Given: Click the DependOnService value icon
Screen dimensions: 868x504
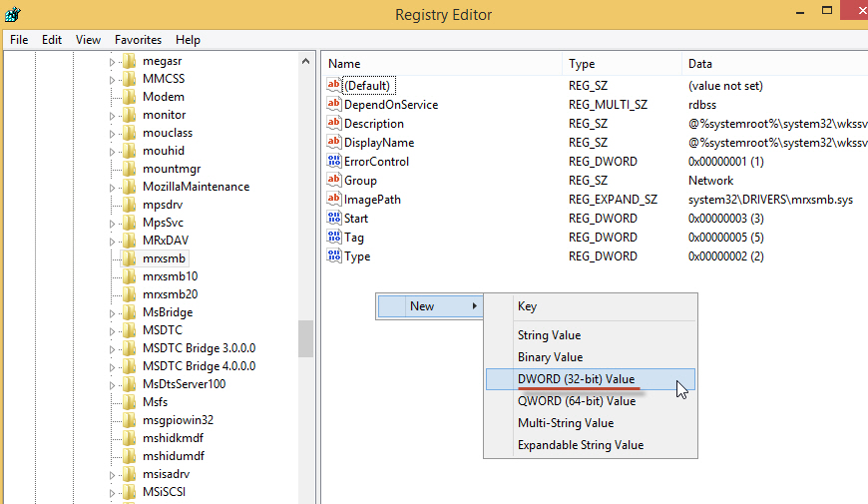Looking at the screenshot, I should [x=334, y=105].
